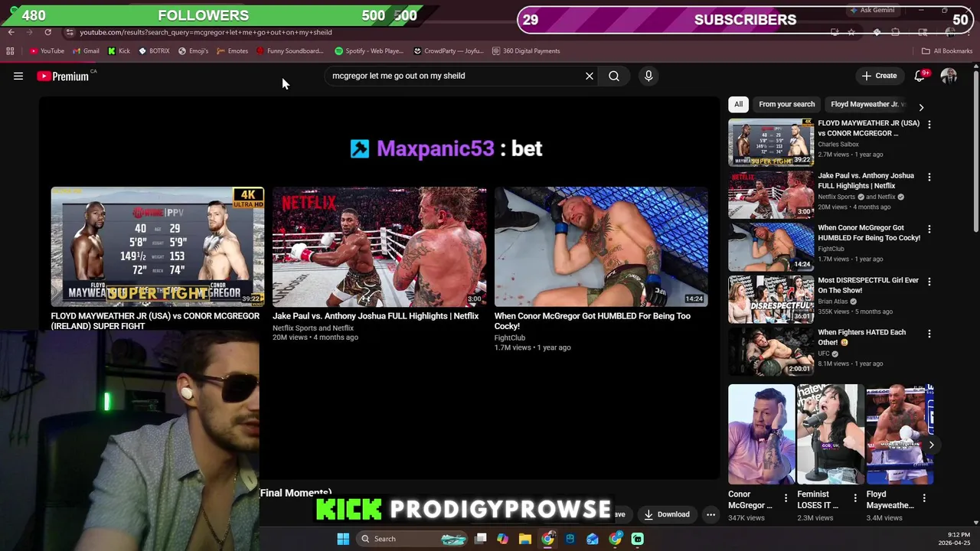Image resolution: width=980 pixels, height=551 pixels.
Task: Reload the page
Action: point(47,32)
